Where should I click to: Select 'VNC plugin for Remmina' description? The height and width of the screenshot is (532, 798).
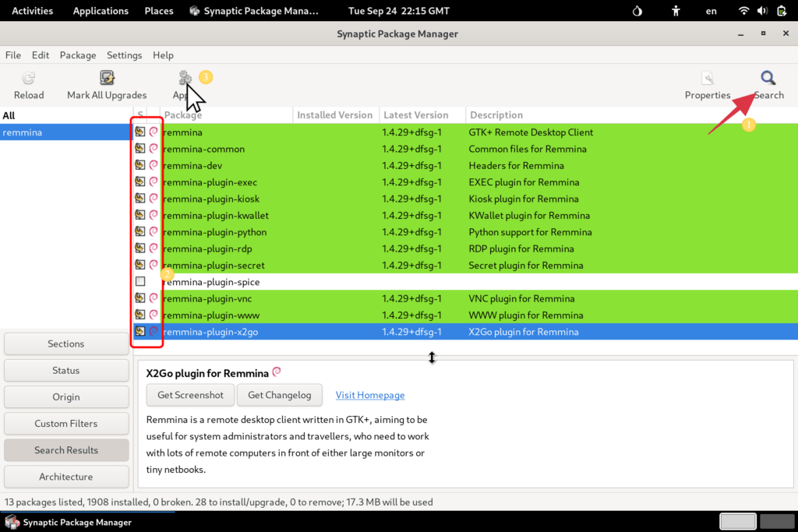point(521,298)
